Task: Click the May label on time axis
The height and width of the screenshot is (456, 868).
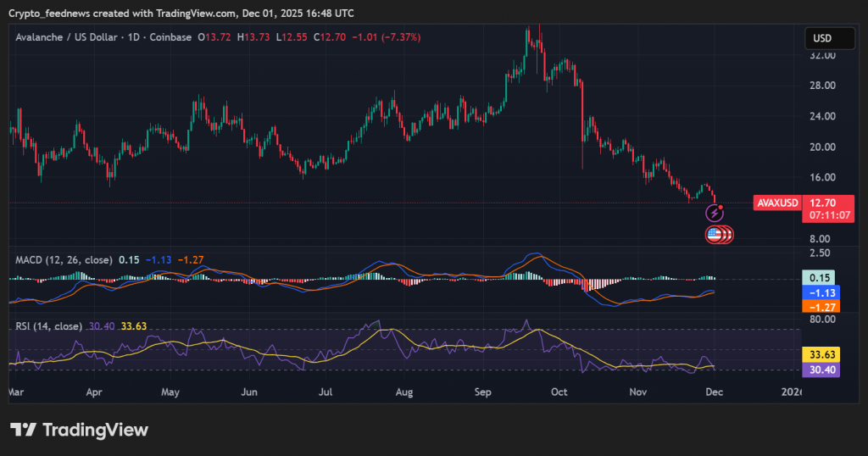Action: 170,392
